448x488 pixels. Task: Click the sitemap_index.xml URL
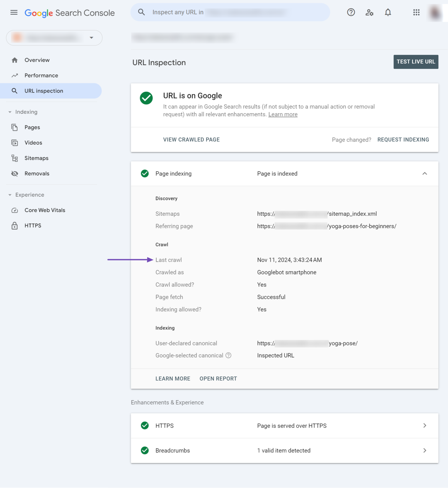pos(317,214)
